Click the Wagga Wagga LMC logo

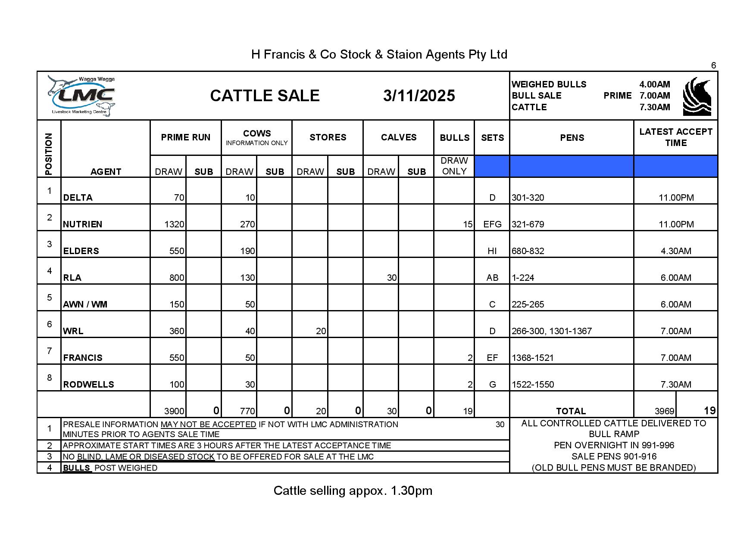pos(82,96)
